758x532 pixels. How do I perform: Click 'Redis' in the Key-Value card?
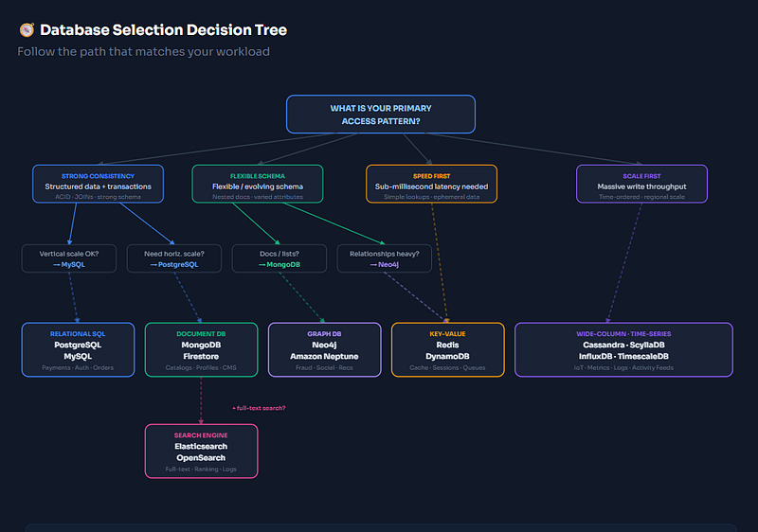(x=447, y=346)
